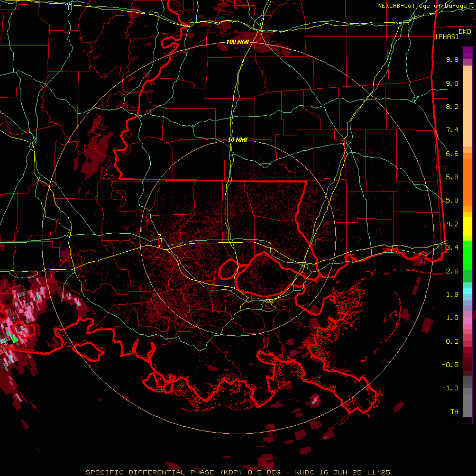Viewport: 476px width, 476px height.
Task: Click the 4.2 value on color scale
Action: coord(452,224)
